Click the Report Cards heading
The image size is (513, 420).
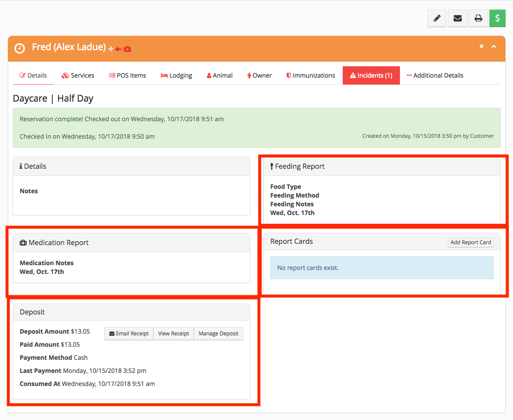click(292, 241)
